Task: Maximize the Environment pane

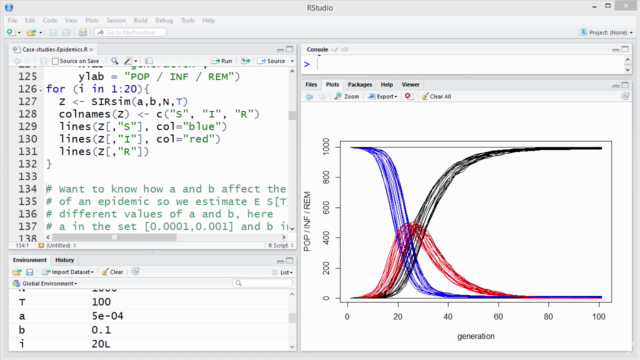Action: pos(289,260)
